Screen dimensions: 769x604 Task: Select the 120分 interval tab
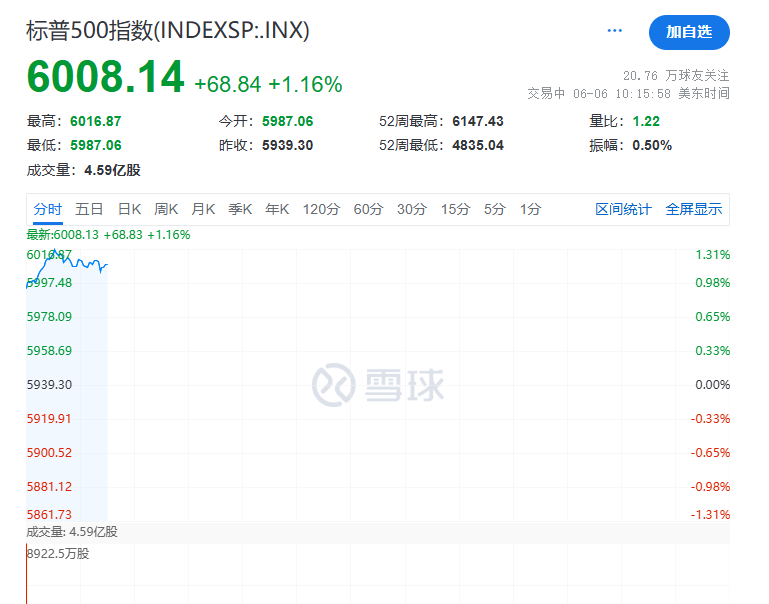pyautogui.click(x=321, y=209)
